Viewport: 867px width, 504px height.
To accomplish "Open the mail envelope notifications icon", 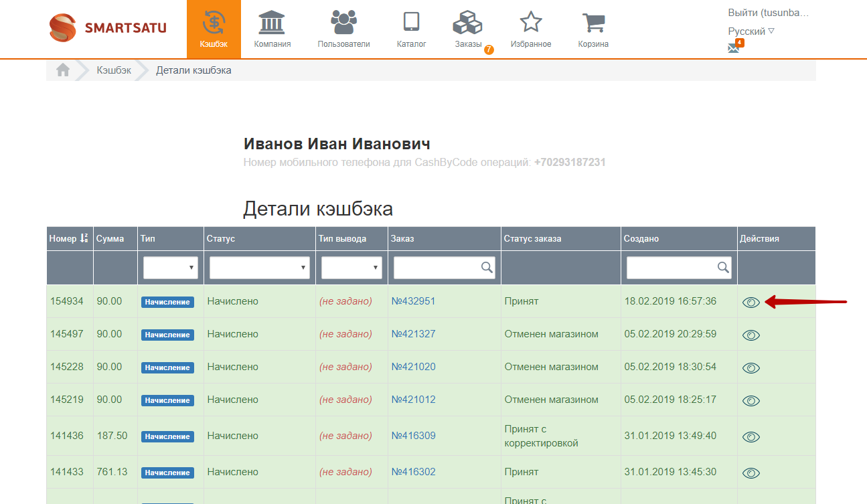I will click(x=734, y=48).
